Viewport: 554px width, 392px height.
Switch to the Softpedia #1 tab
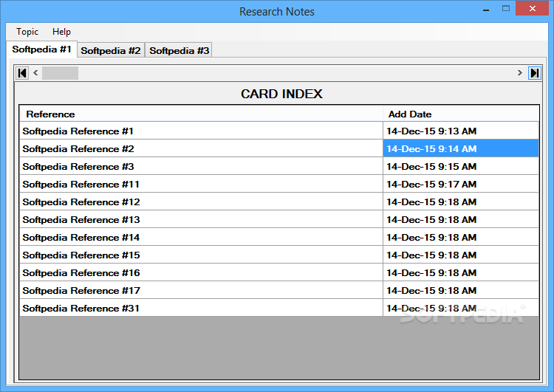(41, 49)
